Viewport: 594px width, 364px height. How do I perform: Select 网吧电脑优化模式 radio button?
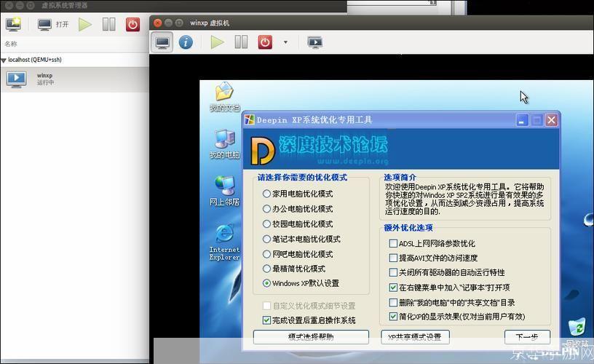(266, 254)
